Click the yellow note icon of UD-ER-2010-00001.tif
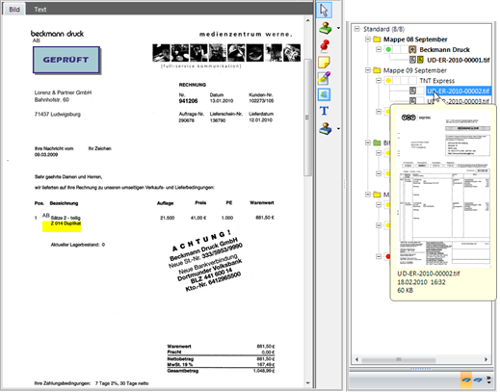Screen dimensions: 500x392 point(420,60)
